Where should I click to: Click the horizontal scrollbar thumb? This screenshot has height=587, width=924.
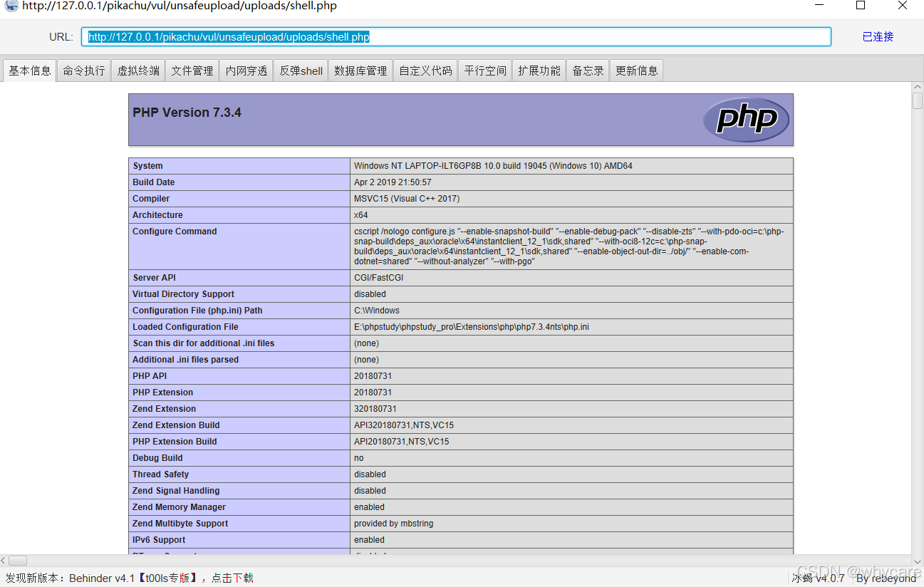point(18,561)
